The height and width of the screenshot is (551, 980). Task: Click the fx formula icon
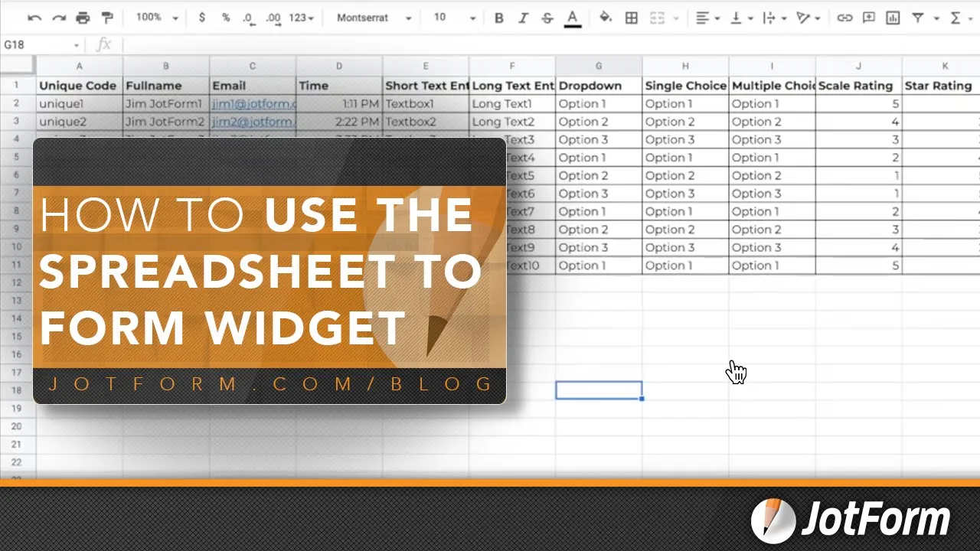click(x=103, y=45)
